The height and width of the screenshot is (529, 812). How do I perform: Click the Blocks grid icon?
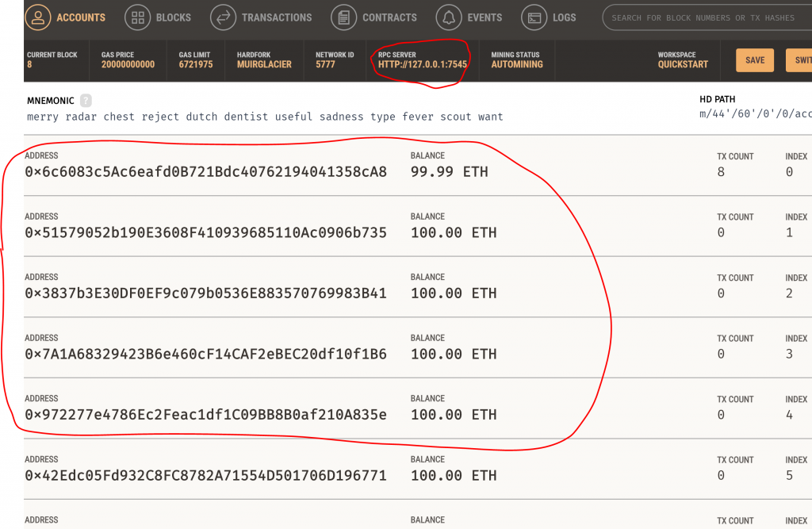coord(138,17)
